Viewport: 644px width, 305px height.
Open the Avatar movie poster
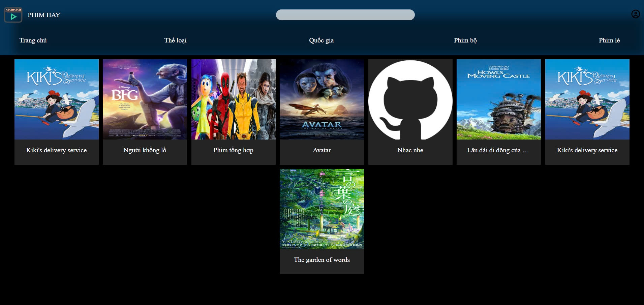tap(322, 99)
